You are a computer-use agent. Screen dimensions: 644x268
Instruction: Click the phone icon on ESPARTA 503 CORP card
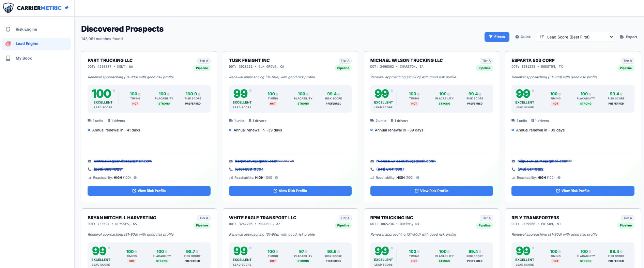tap(513, 169)
